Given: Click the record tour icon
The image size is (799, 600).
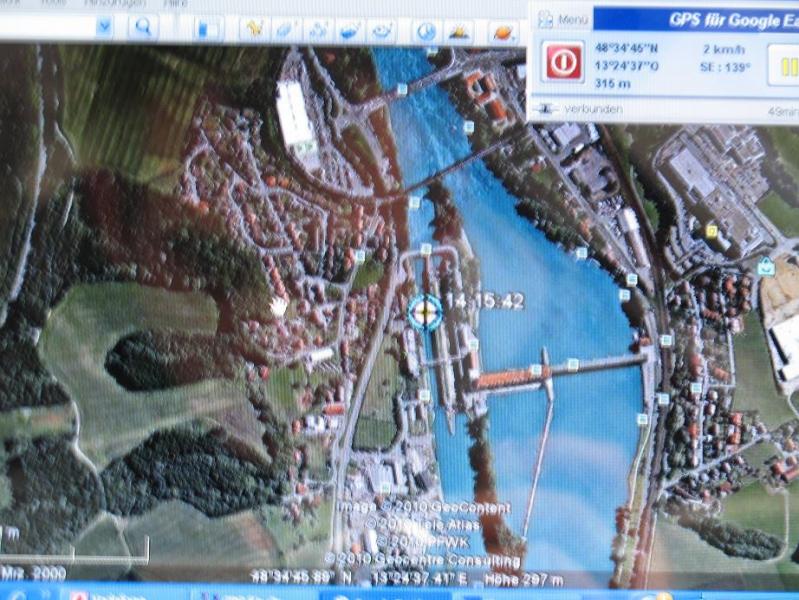Looking at the screenshot, I should [x=382, y=30].
